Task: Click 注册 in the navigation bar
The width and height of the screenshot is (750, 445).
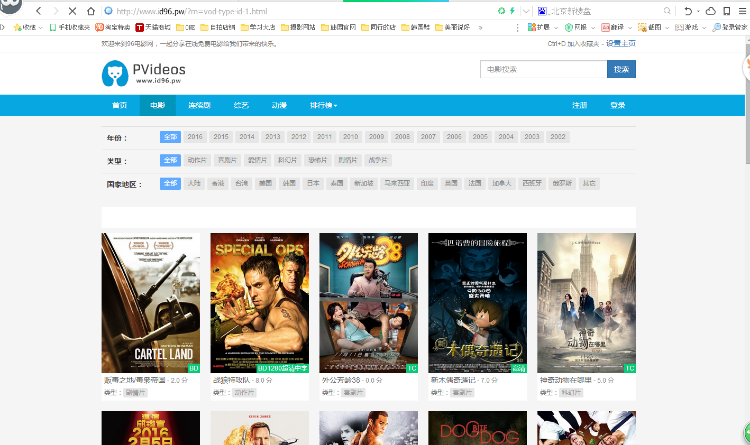Action: tap(579, 105)
